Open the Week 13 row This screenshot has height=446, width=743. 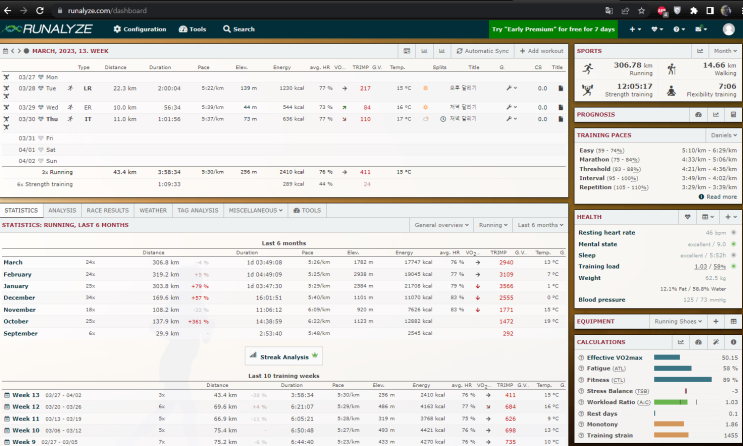283,395
